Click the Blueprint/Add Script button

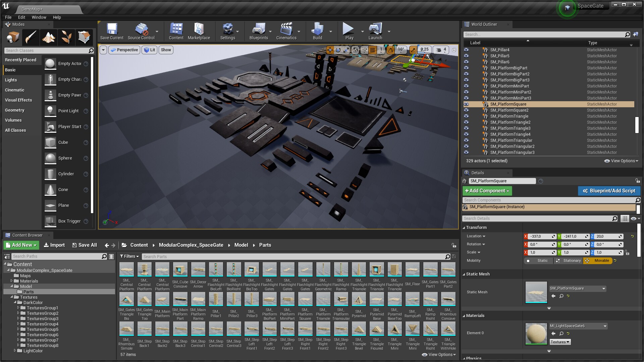click(609, 191)
